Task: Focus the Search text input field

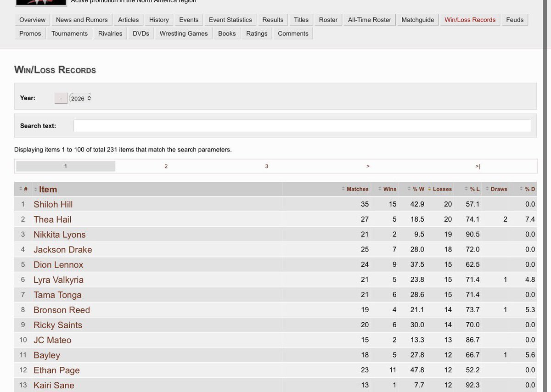Action: point(302,126)
